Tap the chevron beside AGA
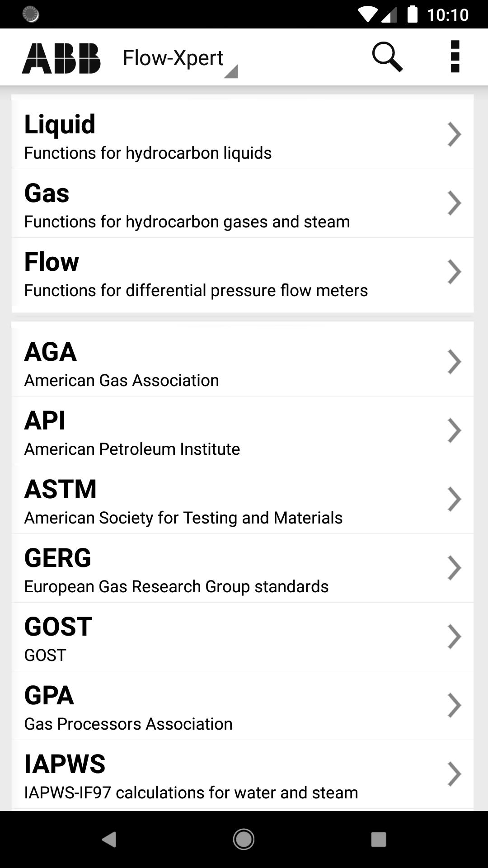The height and width of the screenshot is (868, 488). pyautogui.click(x=454, y=362)
